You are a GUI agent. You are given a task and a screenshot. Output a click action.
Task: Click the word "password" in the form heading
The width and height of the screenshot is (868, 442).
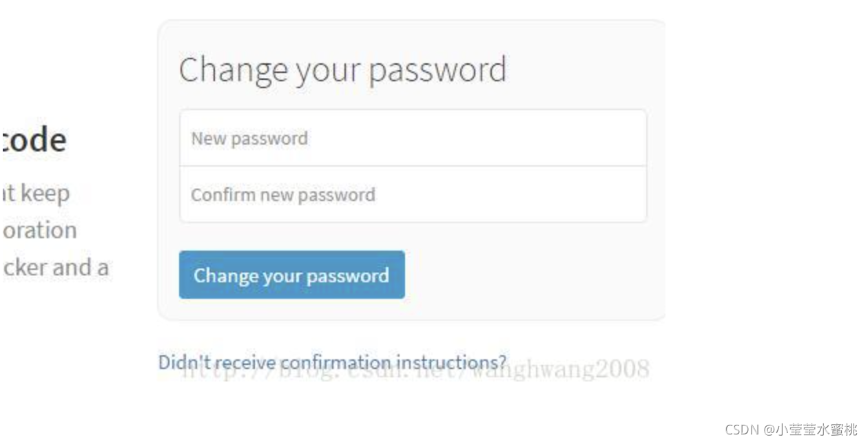click(437, 70)
